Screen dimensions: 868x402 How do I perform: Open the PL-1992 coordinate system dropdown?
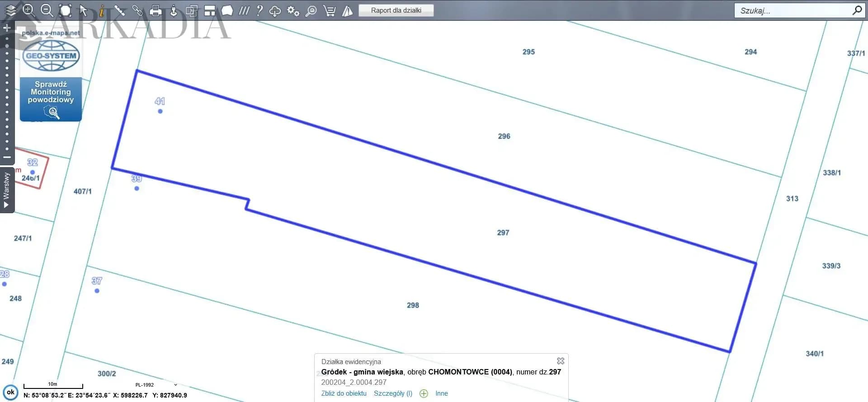[x=156, y=385]
